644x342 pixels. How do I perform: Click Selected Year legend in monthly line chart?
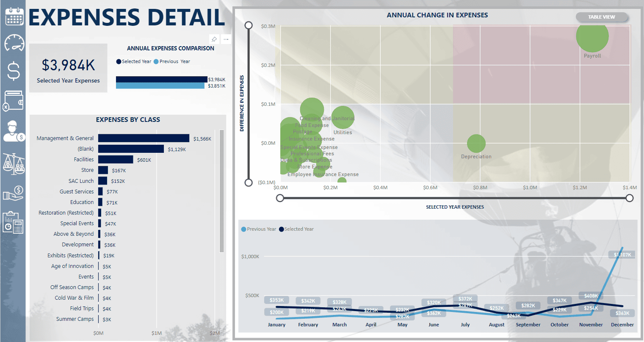(x=296, y=229)
